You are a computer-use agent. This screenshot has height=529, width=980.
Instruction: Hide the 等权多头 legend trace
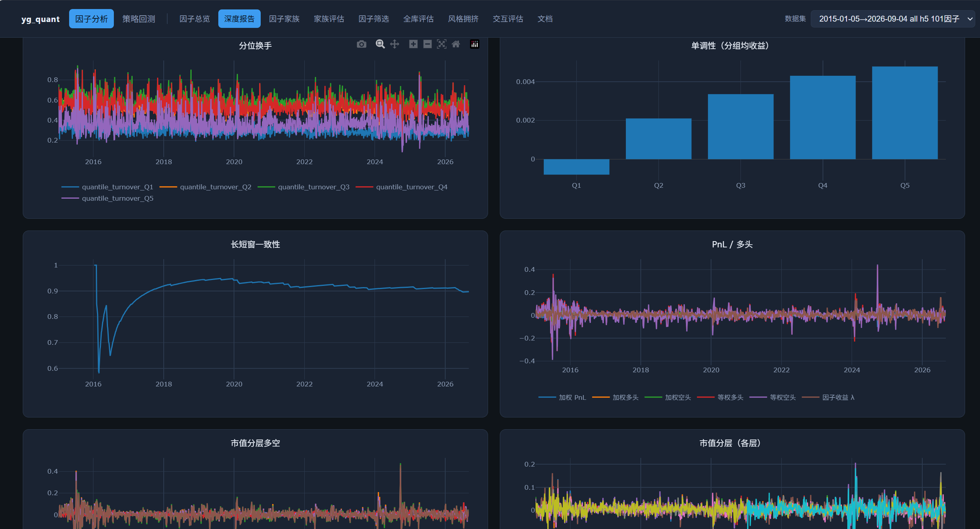click(x=720, y=397)
